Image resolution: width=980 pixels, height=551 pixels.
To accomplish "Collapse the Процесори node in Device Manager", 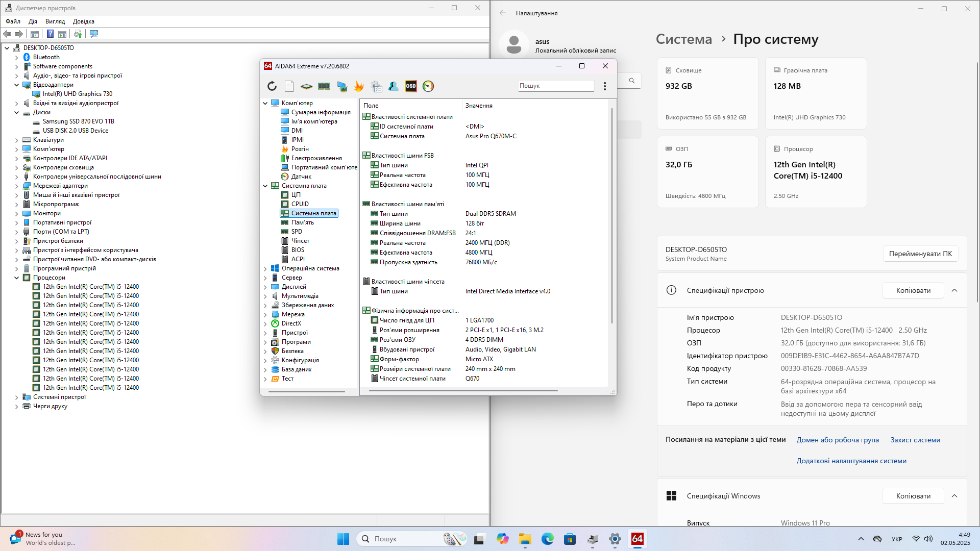I will pyautogui.click(x=16, y=278).
